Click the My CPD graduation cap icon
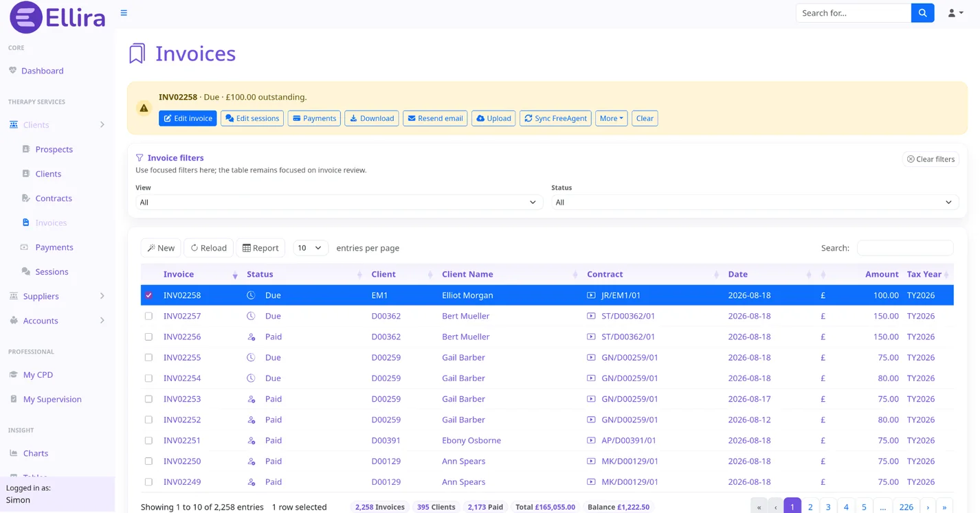Screen dimensions: 980x513 coord(13,375)
